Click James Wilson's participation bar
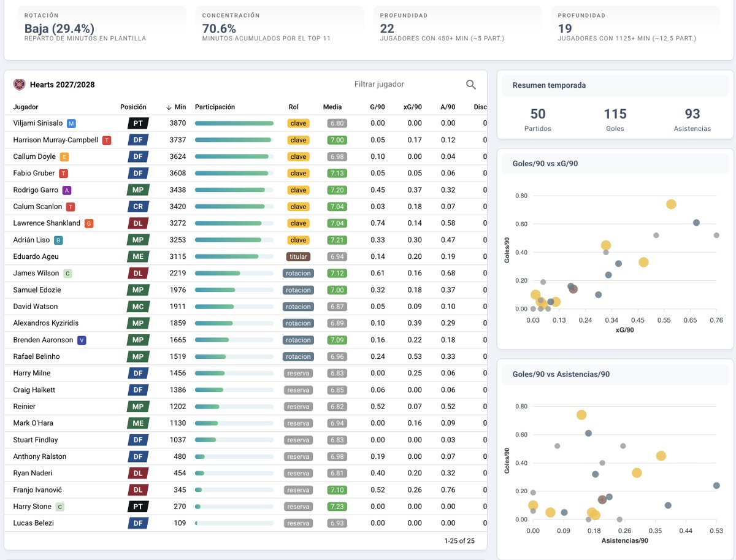This screenshot has width=736, height=560. coord(234,273)
